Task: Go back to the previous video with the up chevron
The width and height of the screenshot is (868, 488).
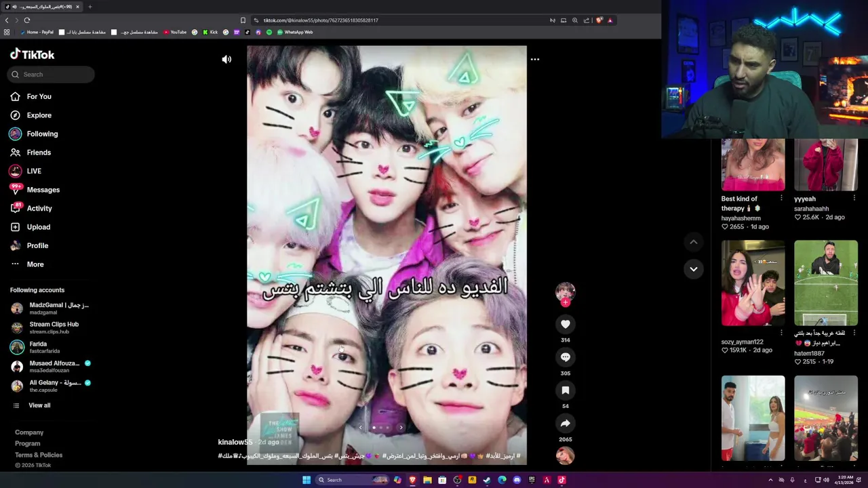Action: tap(693, 242)
